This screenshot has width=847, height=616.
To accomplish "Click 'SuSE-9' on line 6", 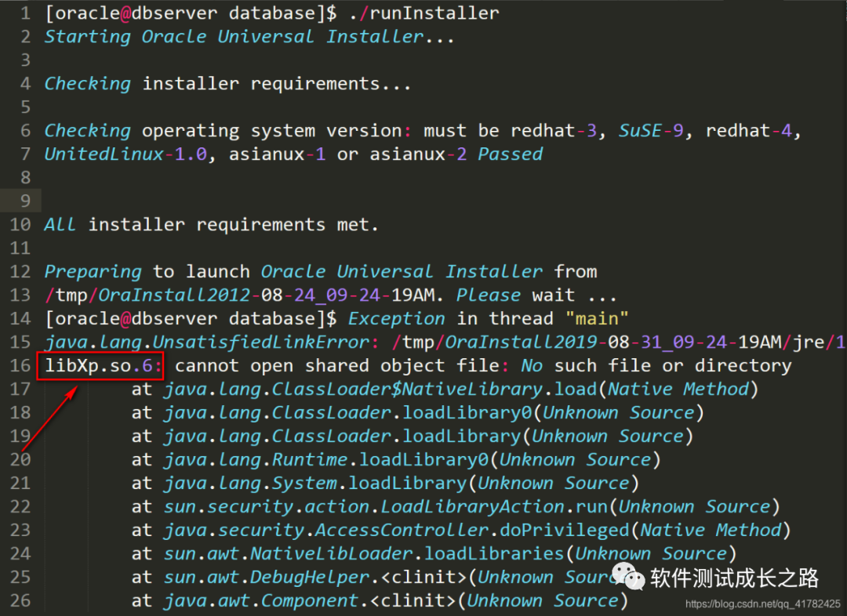I will (x=651, y=131).
